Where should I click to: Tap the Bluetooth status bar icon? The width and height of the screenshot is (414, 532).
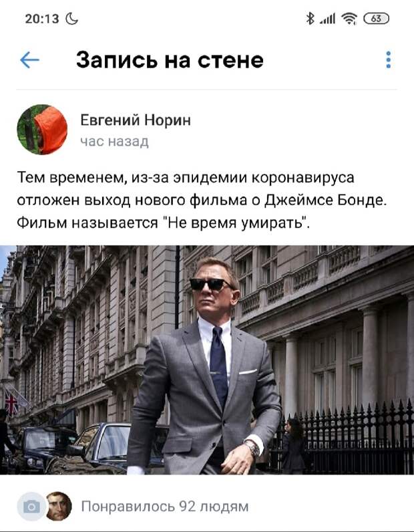pos(310,18)
